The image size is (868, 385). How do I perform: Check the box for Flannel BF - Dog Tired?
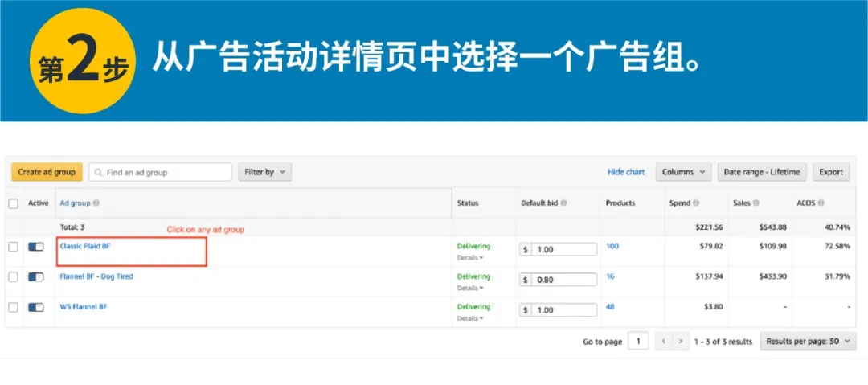[13, 277]
